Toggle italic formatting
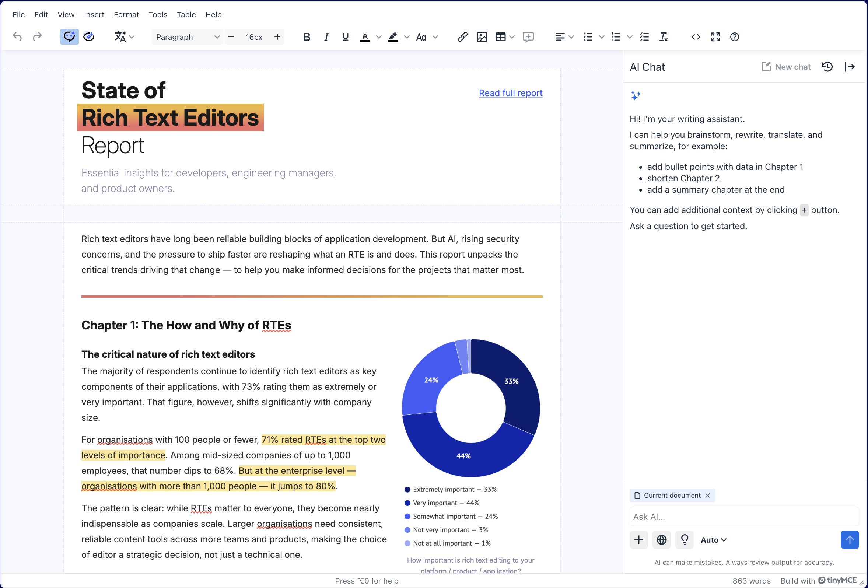This screenshot has height=588, width=868. 326,36
